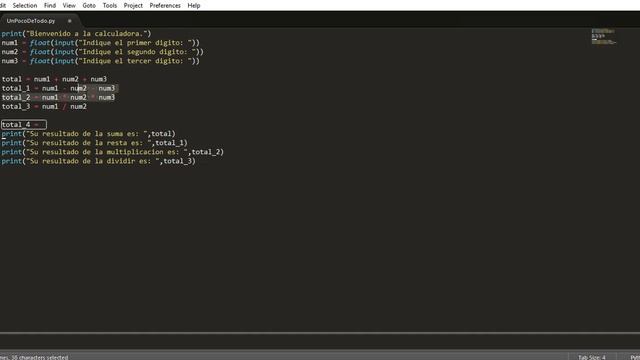The image size is (640, 360).
Task: Close the UnPocoDeTodo.py tab
Action: pyautogui.click(x=69, y=21)
